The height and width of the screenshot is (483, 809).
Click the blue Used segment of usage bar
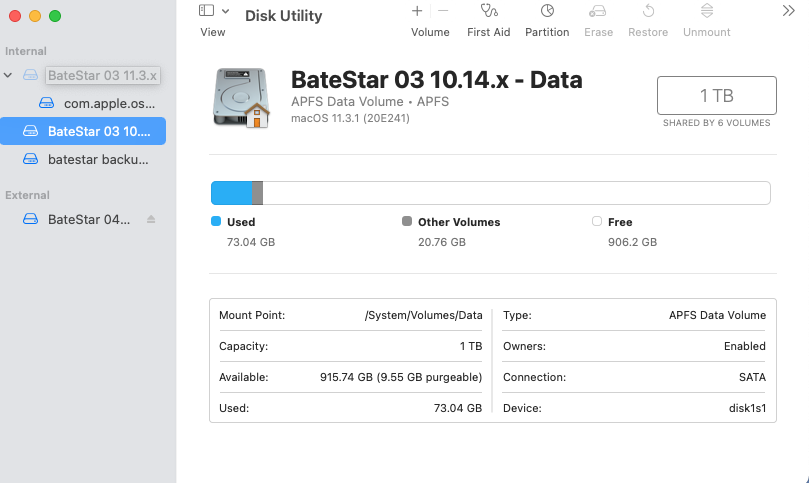tap(232, 193)
